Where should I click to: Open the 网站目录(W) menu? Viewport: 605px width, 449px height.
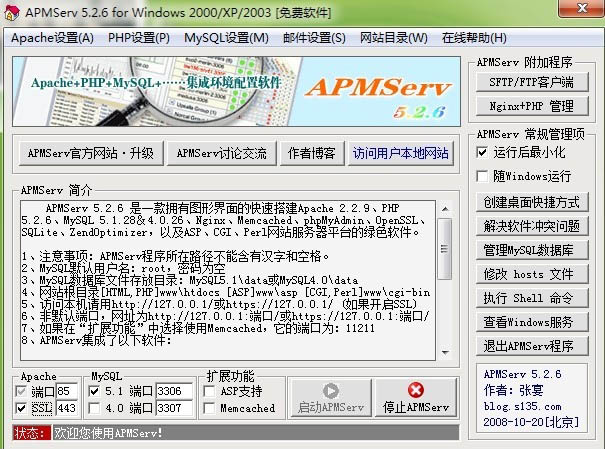pos(393,38)
